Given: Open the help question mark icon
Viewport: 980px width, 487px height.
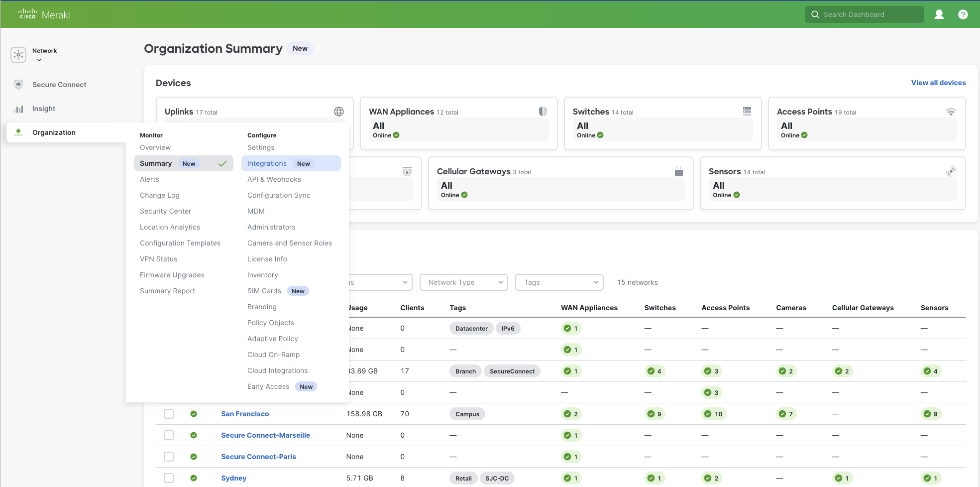Looking at the screenshot, I should click(963, 14).
